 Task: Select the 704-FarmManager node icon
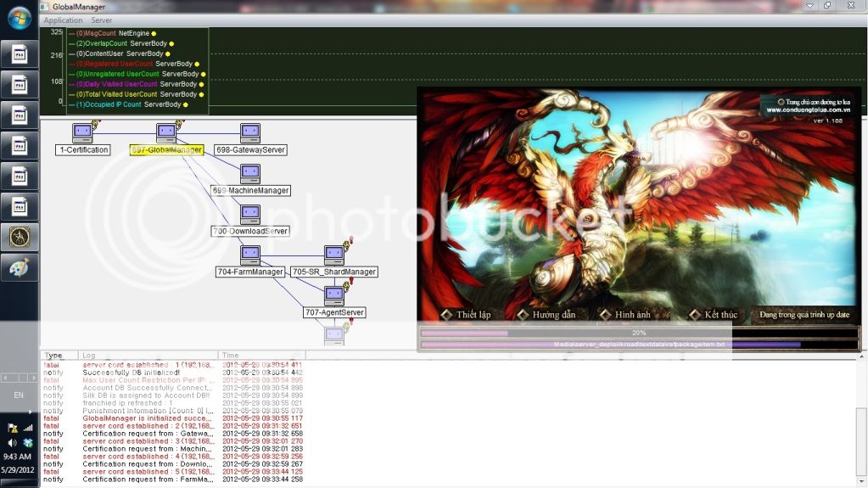tap(249, 255)
